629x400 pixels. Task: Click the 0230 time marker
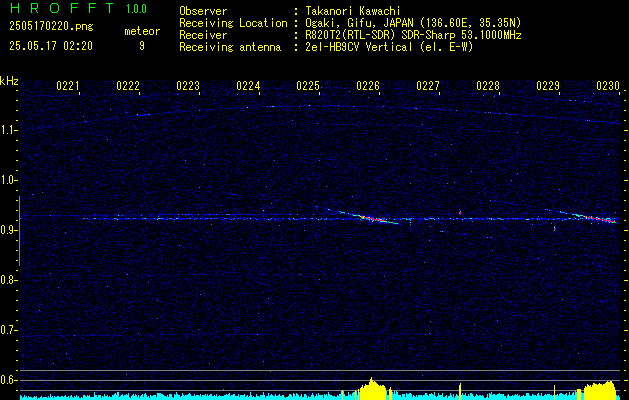608,86
